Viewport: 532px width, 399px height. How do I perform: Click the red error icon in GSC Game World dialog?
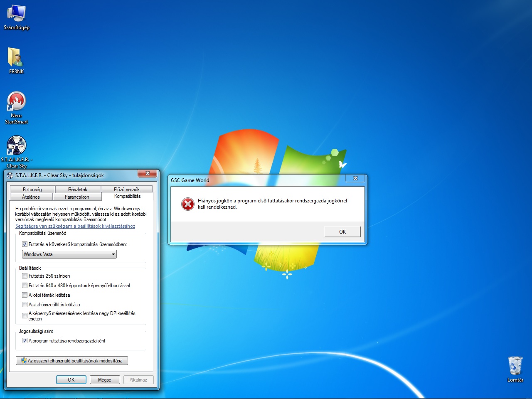pos(188,204)
